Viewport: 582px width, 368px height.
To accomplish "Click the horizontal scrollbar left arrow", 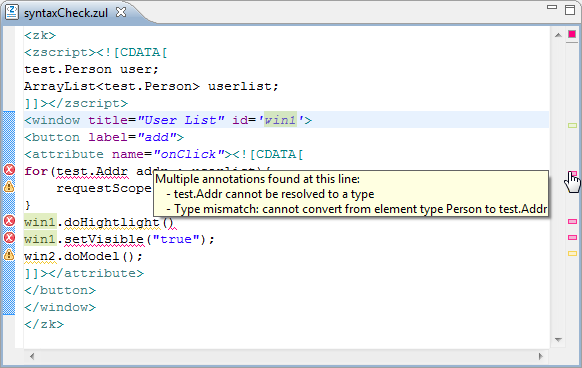I will 32,356.
